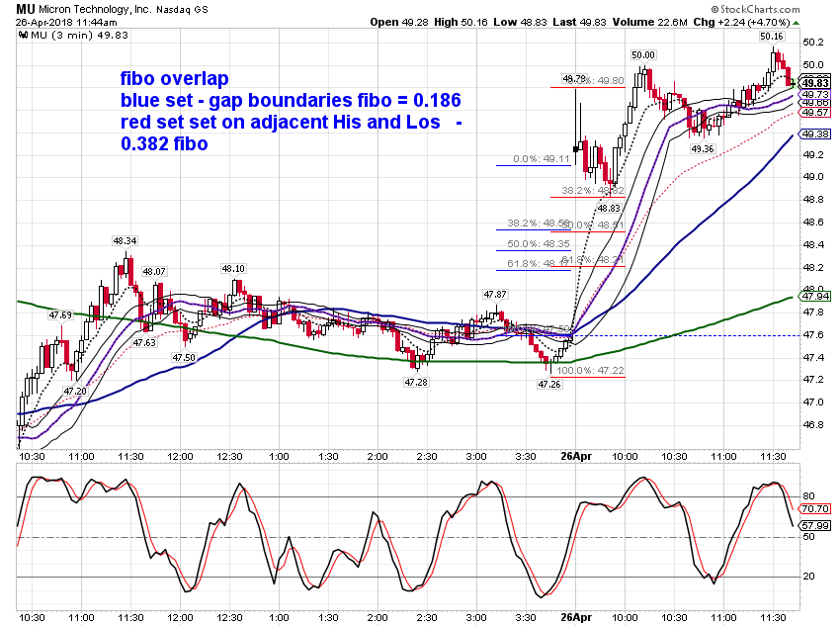The image size is (840, 626).
Task: Click the red "49.57" axis tag
Action: point(816,113)
